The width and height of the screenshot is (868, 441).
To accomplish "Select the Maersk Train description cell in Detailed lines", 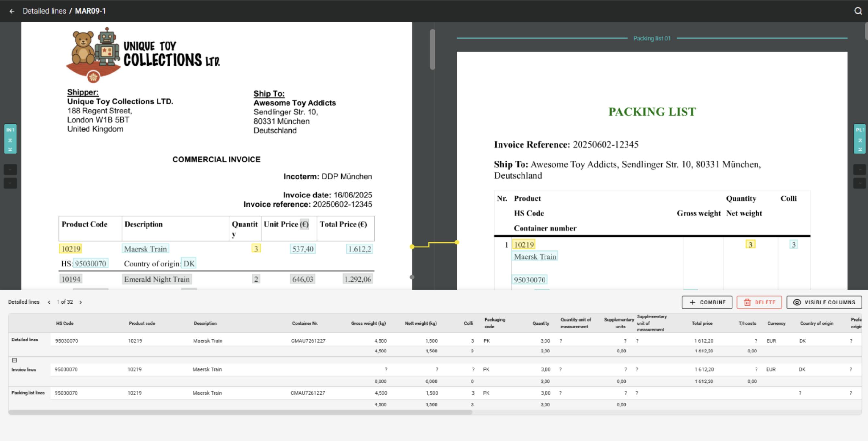I will (207, 340).
